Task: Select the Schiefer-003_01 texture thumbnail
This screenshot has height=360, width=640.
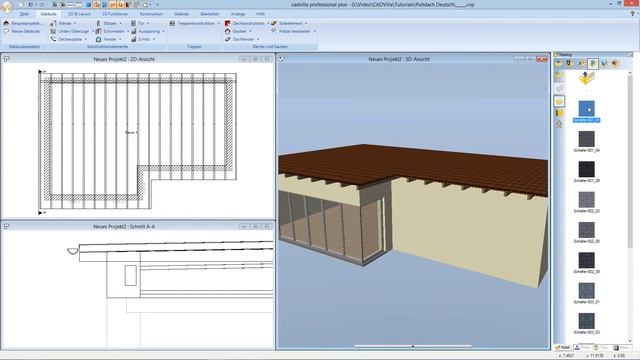Action: [587, 291]
